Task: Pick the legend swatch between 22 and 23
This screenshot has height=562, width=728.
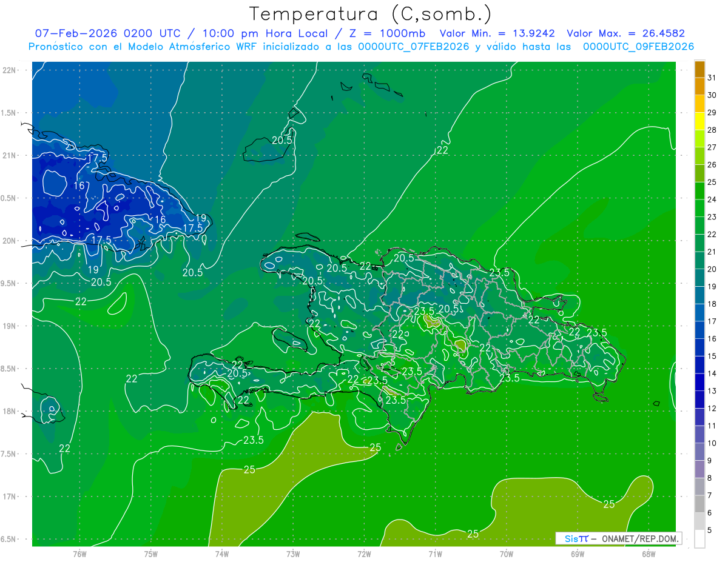Action: coord(699,226)
